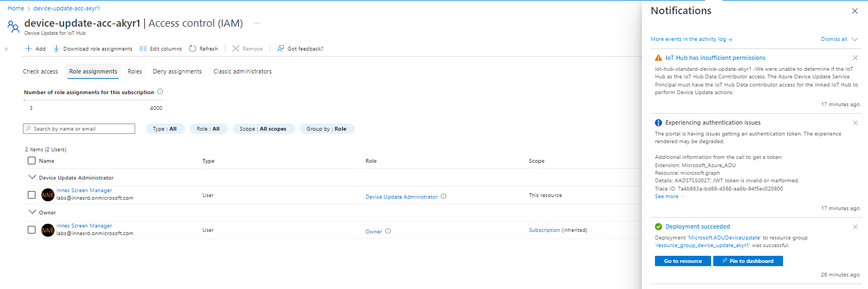Click the green success check icon
Image resolution: width=868 pixels, height=289 pixels.
point(658,226)
